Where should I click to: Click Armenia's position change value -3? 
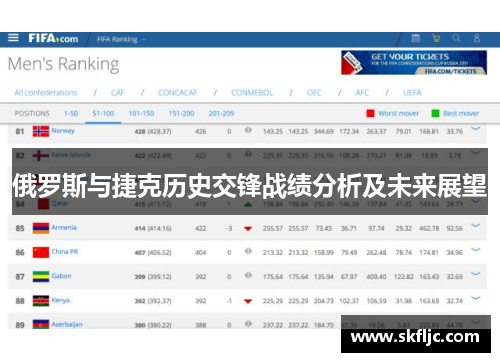tap(229, 229)
